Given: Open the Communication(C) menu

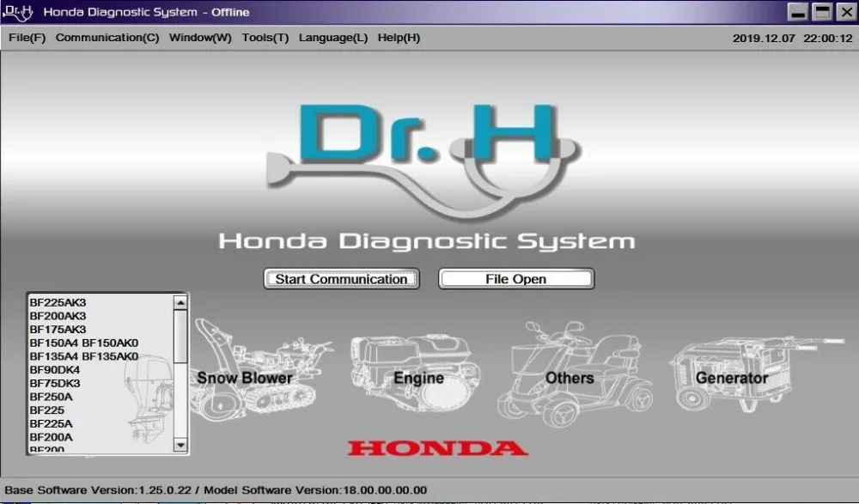Looking at the screenshot, I should [x=107, y=38].
